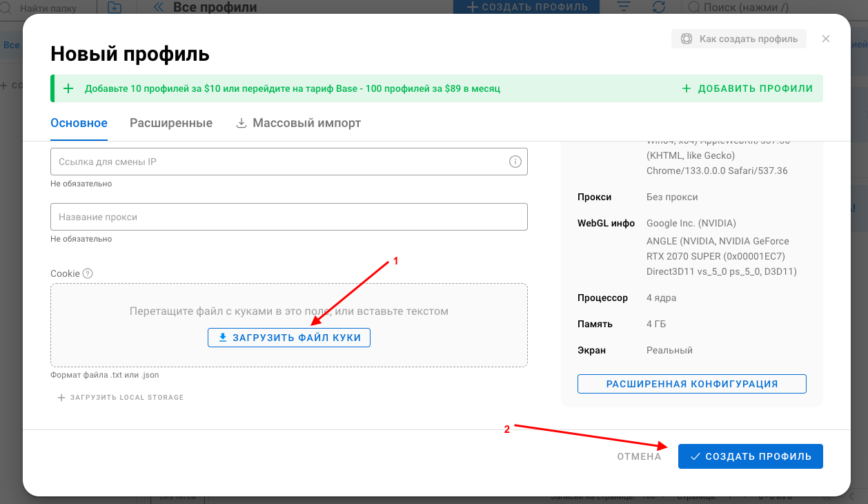Click the plus icon in the green banner
Viewport: 868px width, 504px height.
68,88
